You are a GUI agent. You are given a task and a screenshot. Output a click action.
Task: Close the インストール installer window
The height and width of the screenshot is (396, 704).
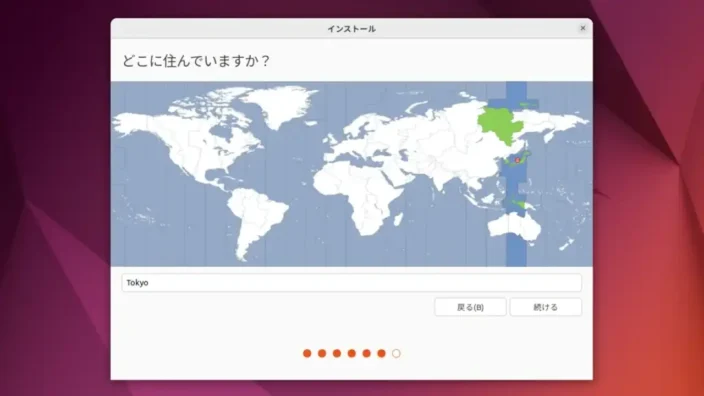click(583, 28)
